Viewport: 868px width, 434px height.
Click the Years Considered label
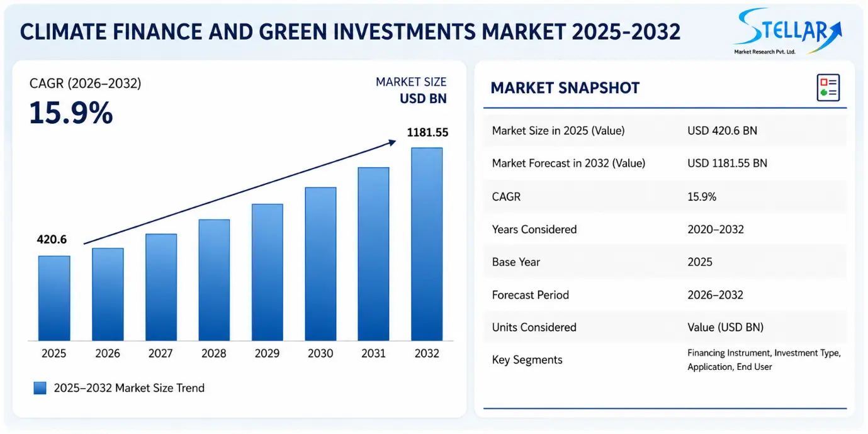(534, 230)
